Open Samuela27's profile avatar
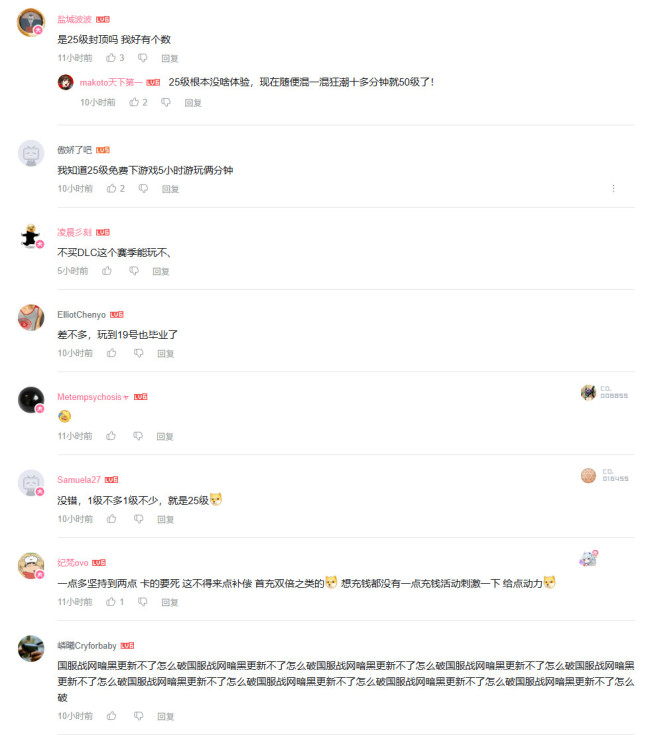The width and height of the screenshot is (650, 735). (31, 483)
